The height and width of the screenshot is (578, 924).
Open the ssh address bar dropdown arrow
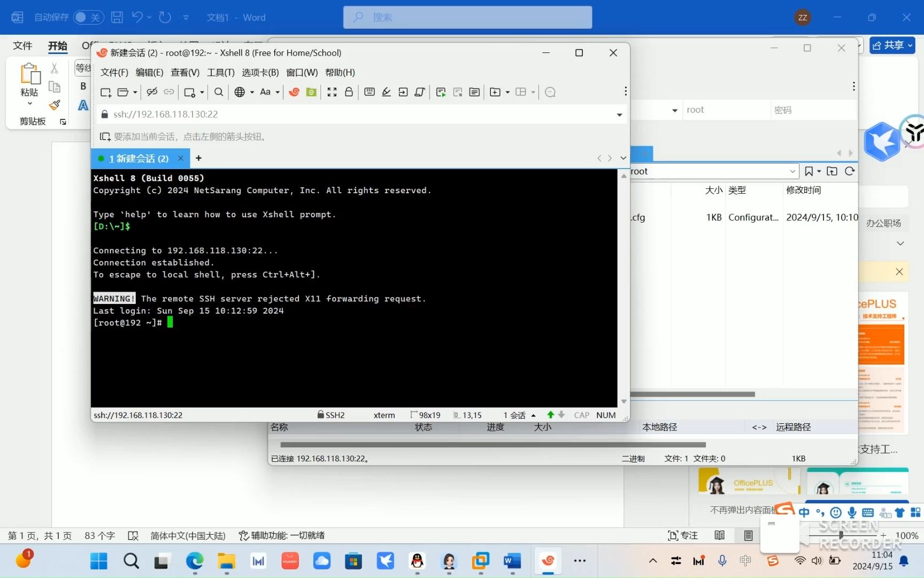coord(619,114)
